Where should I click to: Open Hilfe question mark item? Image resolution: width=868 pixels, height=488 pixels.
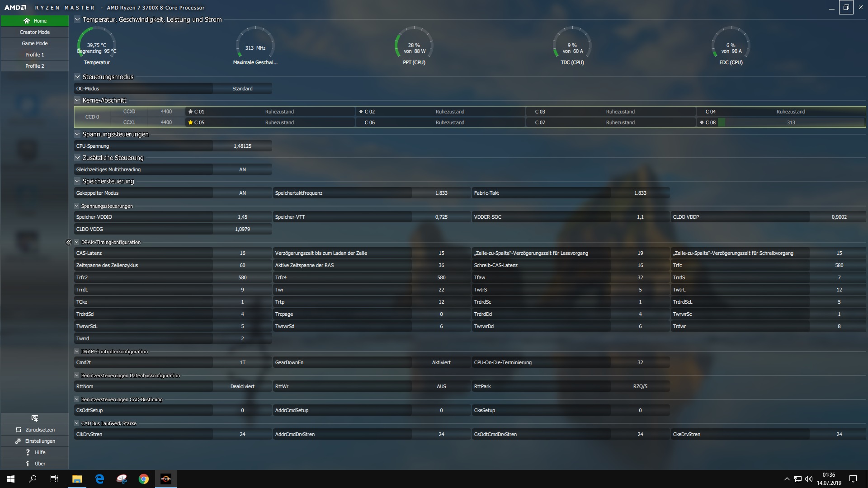tap(28, 452)
